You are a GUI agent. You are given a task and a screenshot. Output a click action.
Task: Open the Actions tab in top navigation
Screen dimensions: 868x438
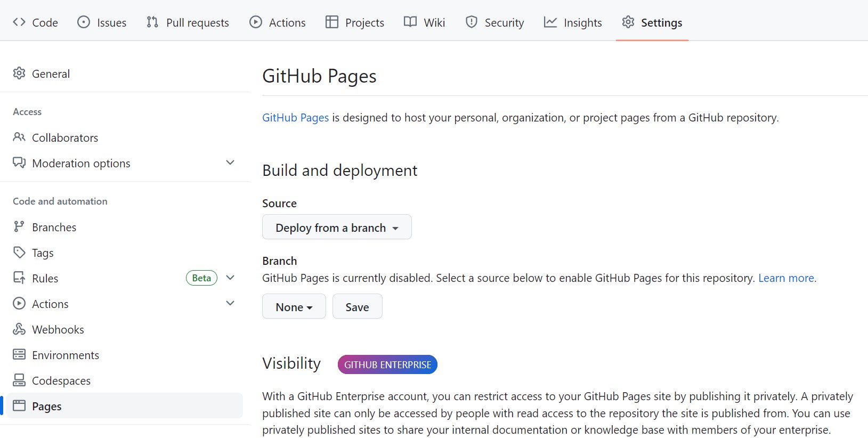tap(278, 22)
